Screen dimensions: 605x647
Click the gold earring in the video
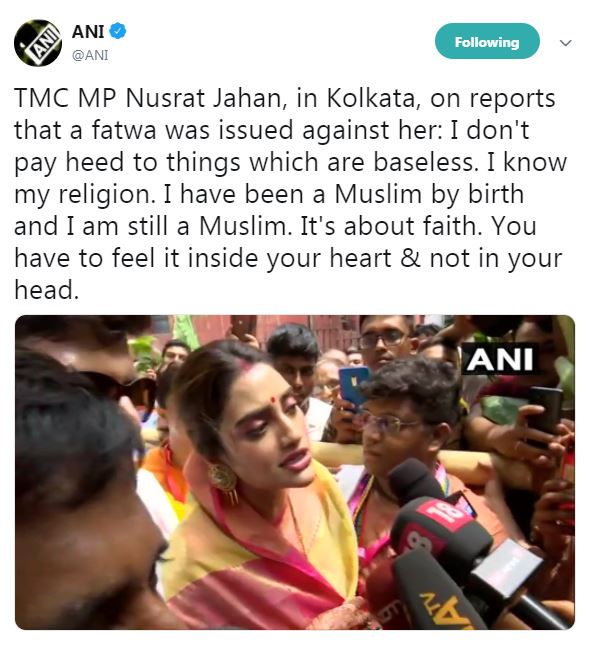[x=223, y=481]
